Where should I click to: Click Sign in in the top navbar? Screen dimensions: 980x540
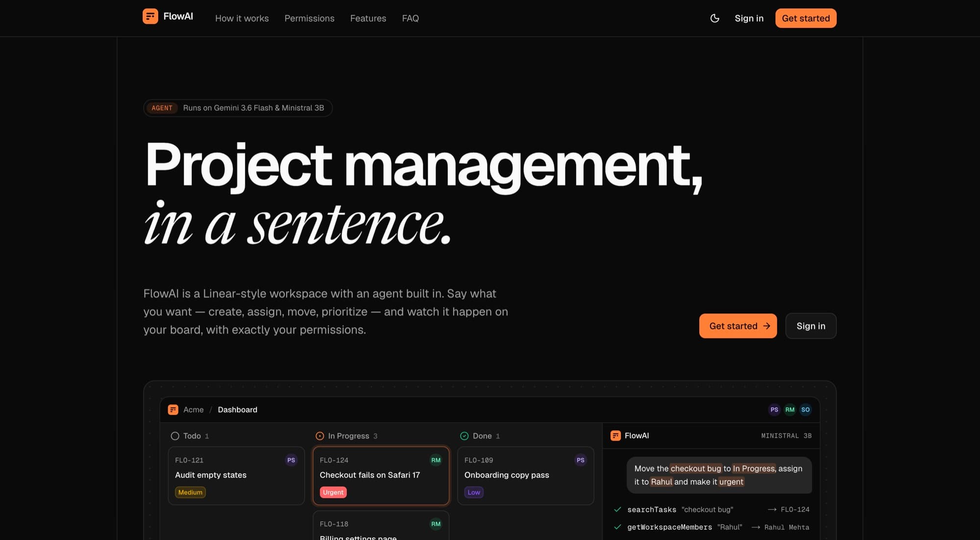click(x=749, y=18)
